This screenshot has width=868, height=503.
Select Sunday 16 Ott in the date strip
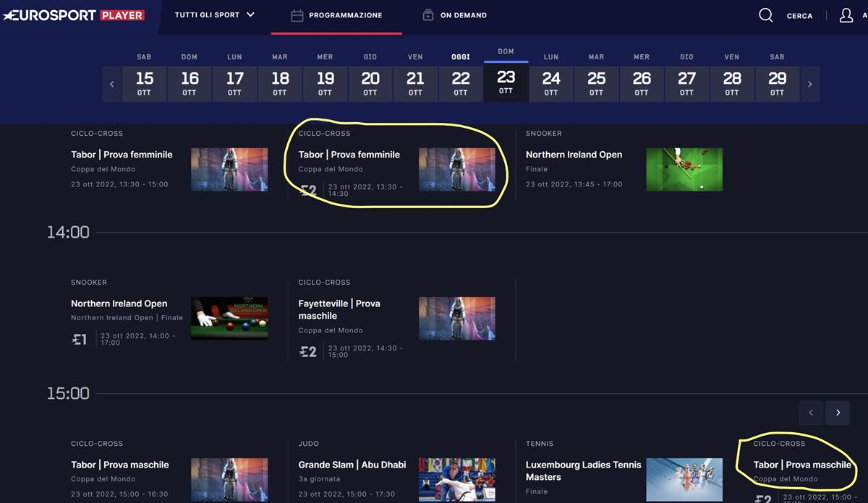click(190, 84)
